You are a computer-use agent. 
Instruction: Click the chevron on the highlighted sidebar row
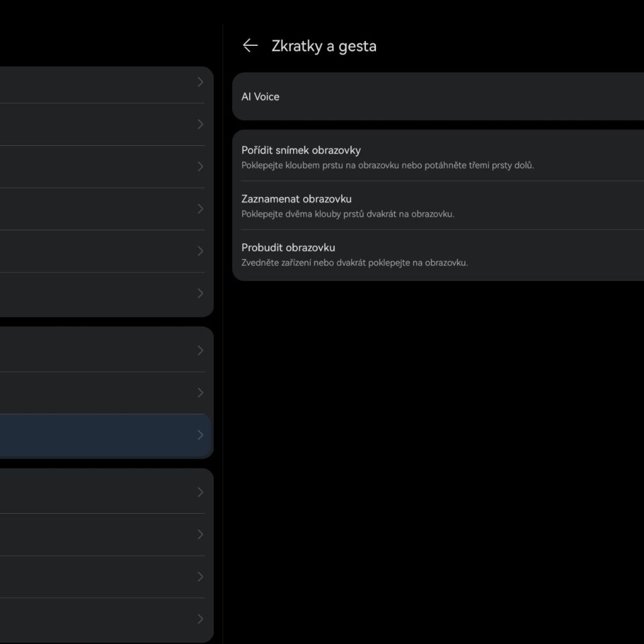[x=201, y=435]
